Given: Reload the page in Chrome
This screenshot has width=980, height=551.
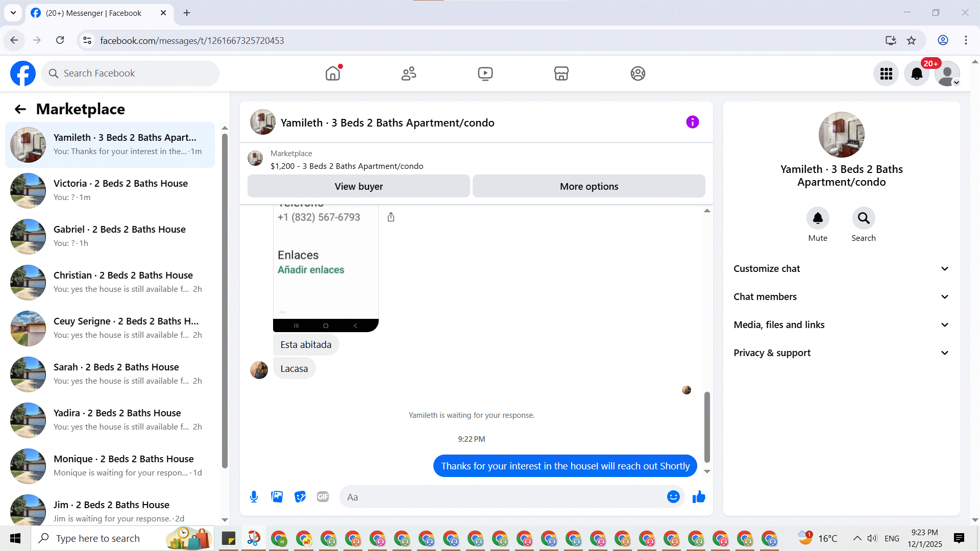Looking at the screenshot, I should click(60, 40).
